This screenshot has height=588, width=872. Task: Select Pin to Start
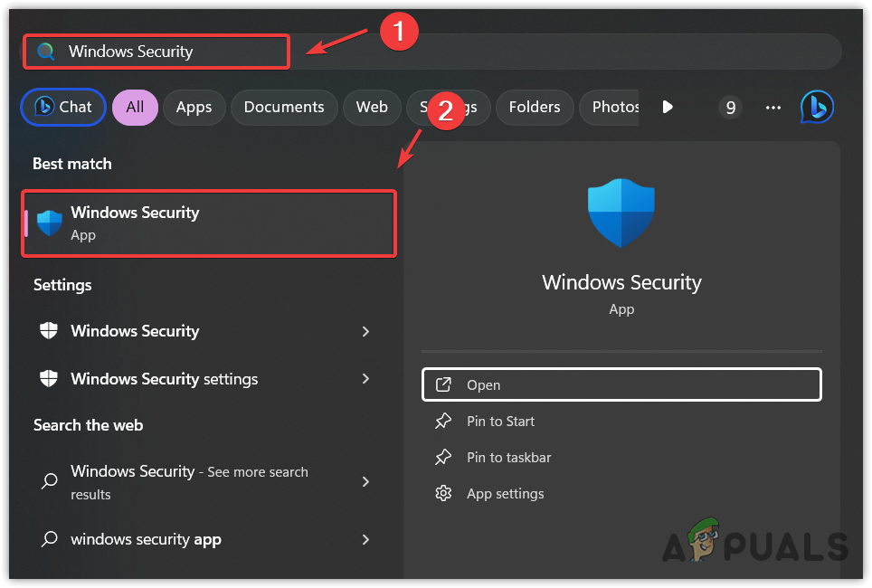[x=621, y=422]
